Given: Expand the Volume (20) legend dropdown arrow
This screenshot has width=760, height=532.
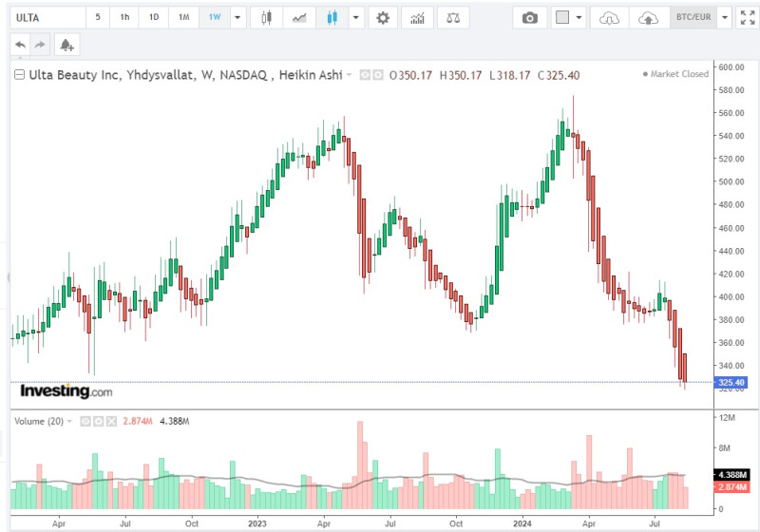Looking at the screenshot, I should point(69,422).
